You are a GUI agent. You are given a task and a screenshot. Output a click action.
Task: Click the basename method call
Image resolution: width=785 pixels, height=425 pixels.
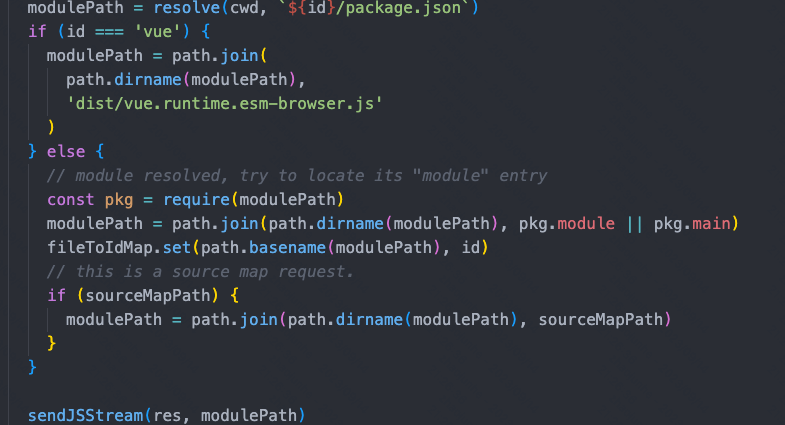(x=287, y=248)
